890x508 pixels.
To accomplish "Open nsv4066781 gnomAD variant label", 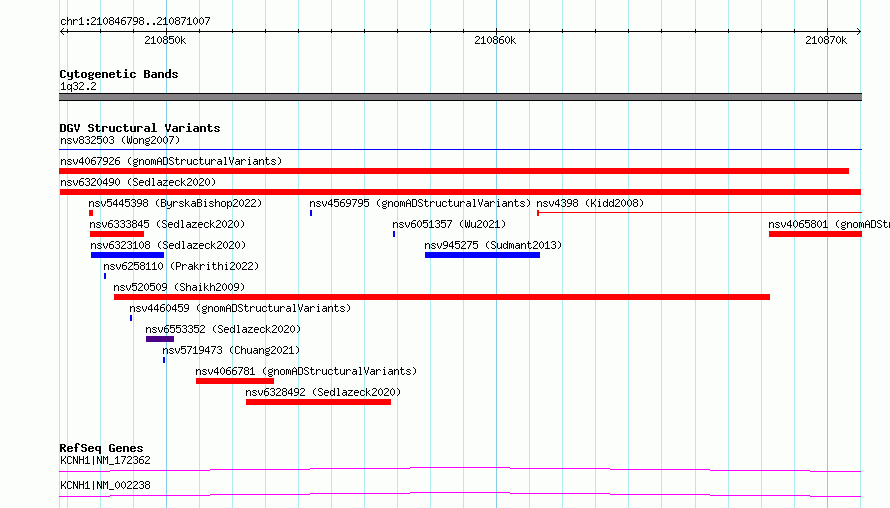I will (x=306, y=371).
